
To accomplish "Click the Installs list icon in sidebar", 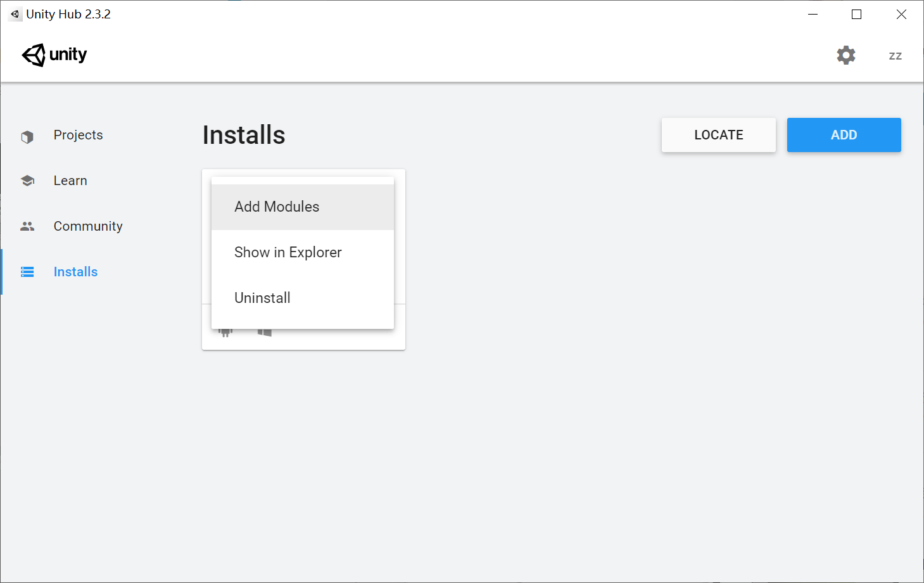I will [x=27, y=271].
